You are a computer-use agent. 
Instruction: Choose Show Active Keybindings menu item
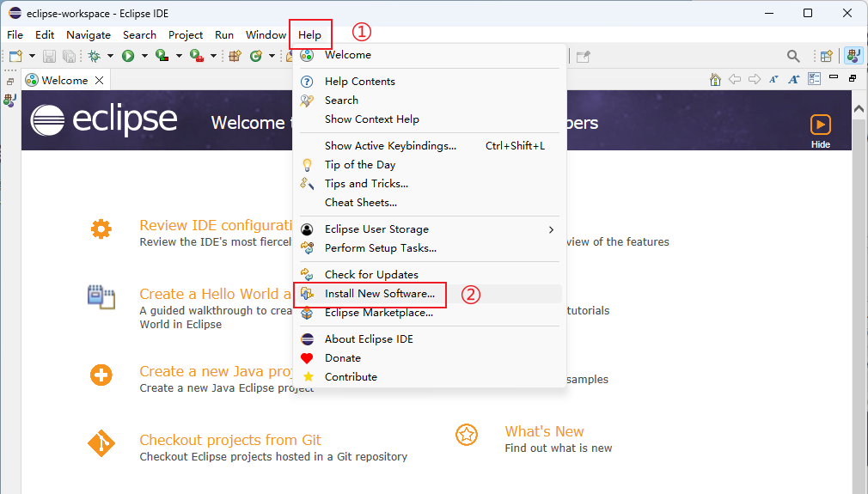[x=430, y=145]
